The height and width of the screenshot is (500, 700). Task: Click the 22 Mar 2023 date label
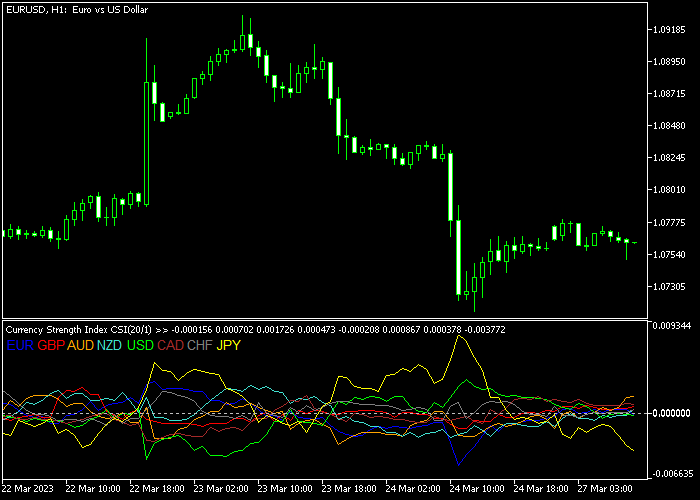pyautogui.click(x=27, y=489)
